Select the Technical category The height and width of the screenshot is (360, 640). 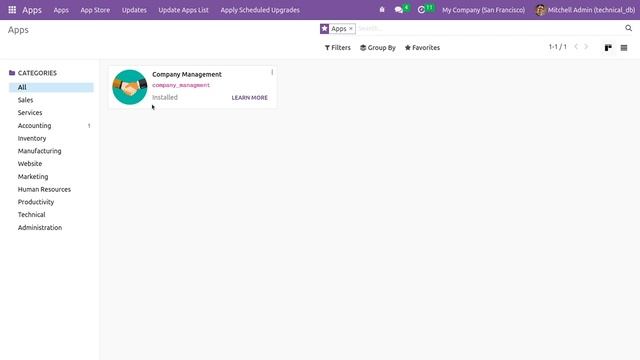[51, 215]
